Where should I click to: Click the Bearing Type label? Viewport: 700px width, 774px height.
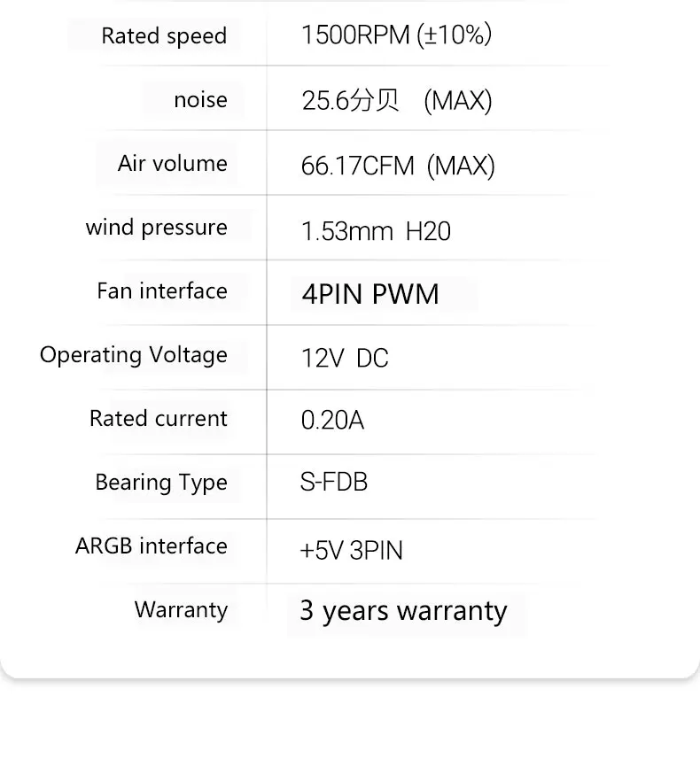161,483
